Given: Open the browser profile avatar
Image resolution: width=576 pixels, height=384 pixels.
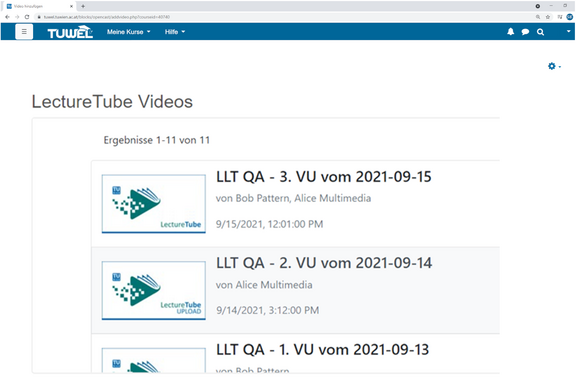Looking at the screenshot, I should click(569, 17).
